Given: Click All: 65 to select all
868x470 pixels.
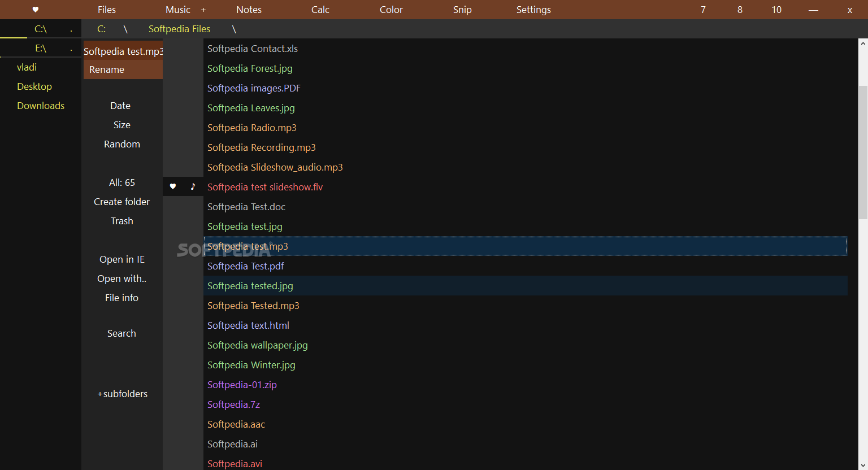Looking at the screenshot, I should coord(122,182).
